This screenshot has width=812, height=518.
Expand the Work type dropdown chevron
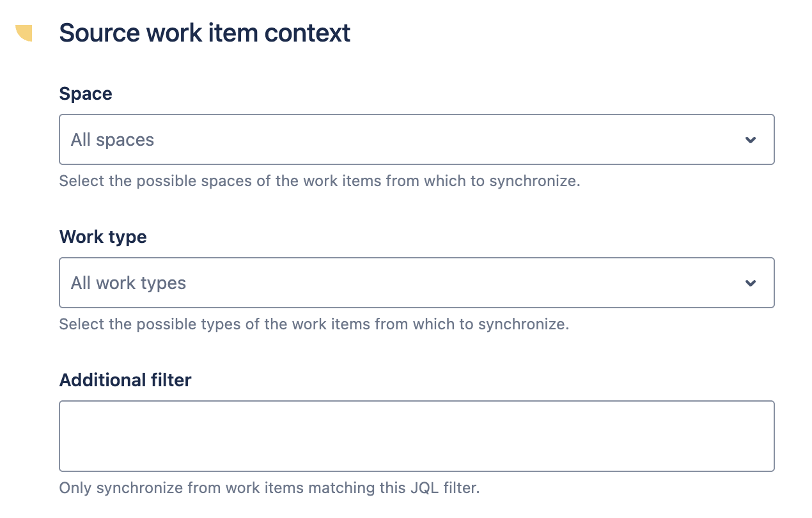tap(751, 283)
